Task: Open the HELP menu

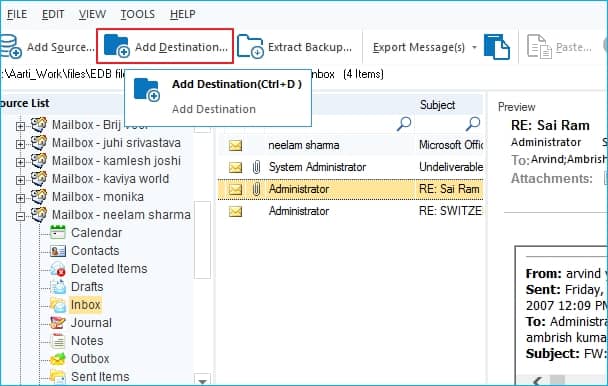Action: [183, 14]
